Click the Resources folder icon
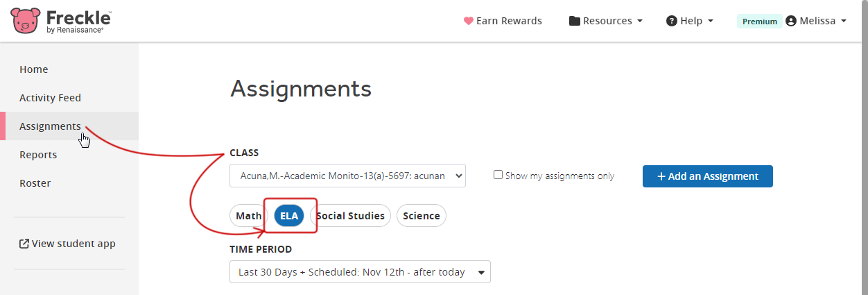Viewport: 868px width, 295px height. point(575,21)
